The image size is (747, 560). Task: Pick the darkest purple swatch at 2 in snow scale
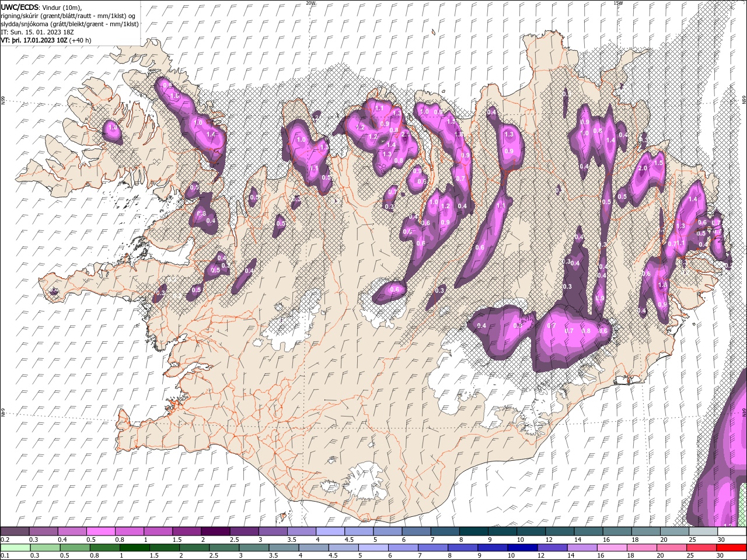point(215,531)
